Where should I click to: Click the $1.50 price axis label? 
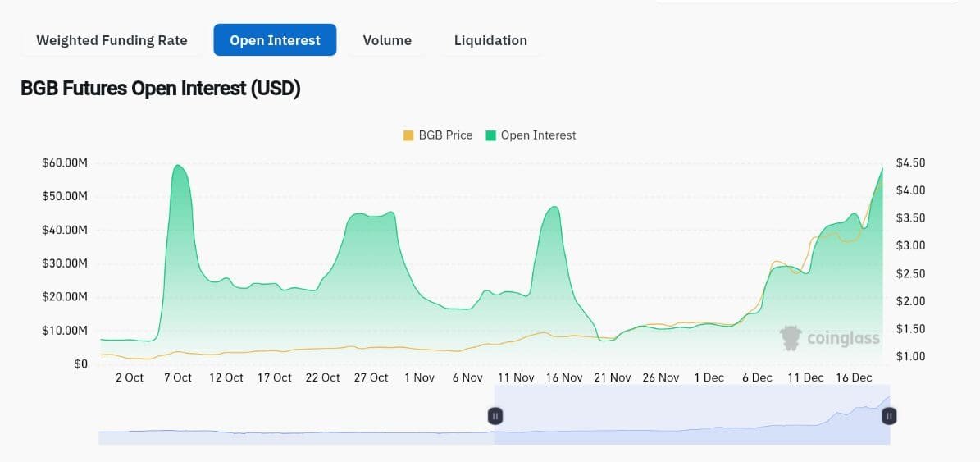(x=910, y=329)
